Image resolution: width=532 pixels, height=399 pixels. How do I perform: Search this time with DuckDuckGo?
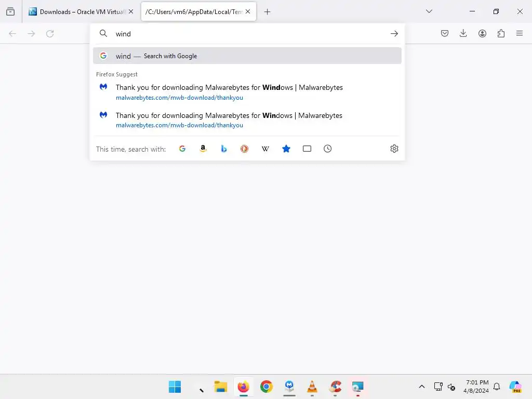(x=244, y=149)
